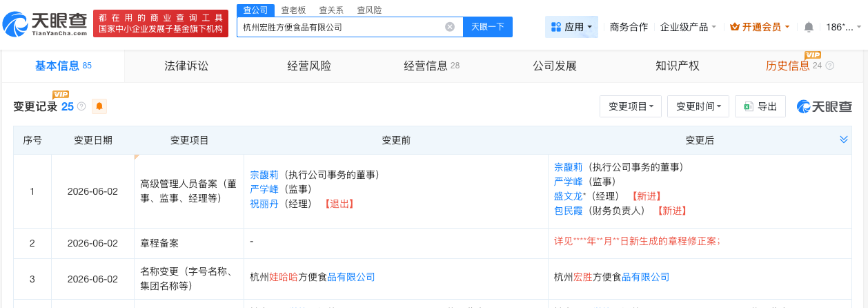
Task: Switch to 查公司 search tab
Action: pyautogui.click(x=255, y=10)
